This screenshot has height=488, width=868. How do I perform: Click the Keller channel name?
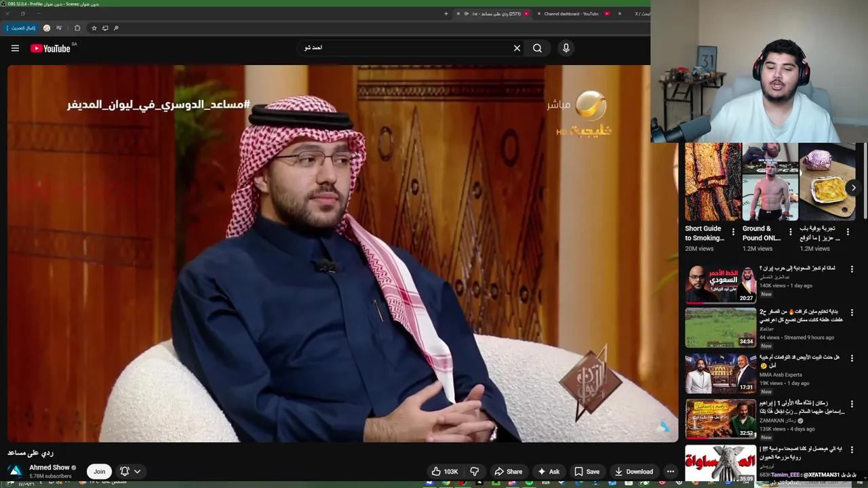tap(766, 329)
